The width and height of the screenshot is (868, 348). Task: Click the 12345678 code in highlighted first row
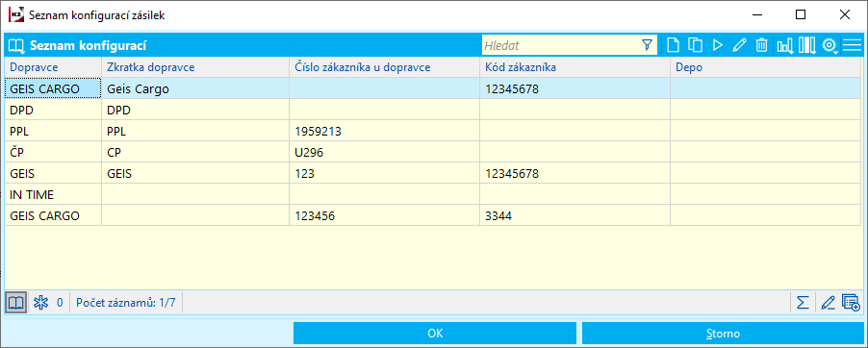coord(574,88)
